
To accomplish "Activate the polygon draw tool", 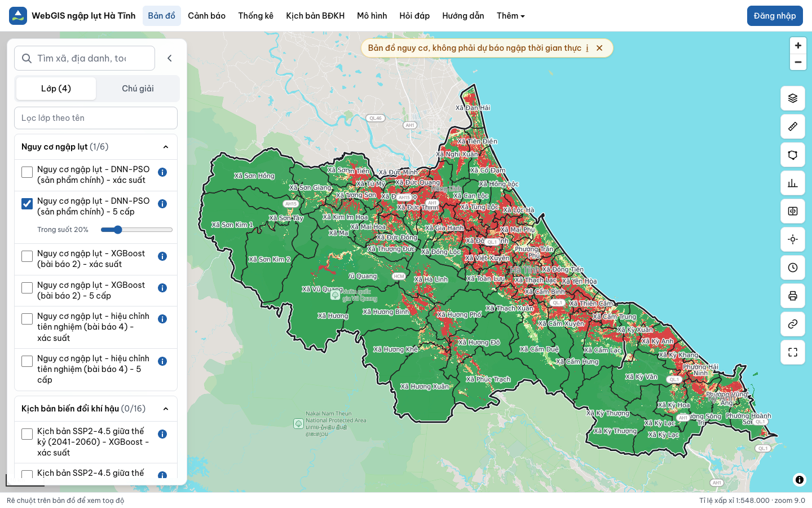I will (793, 155).
